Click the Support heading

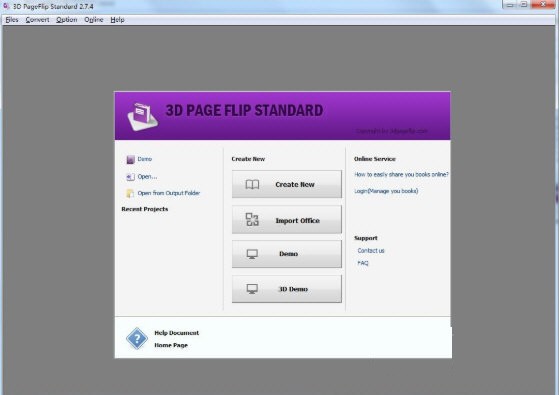tap(366, 238)
